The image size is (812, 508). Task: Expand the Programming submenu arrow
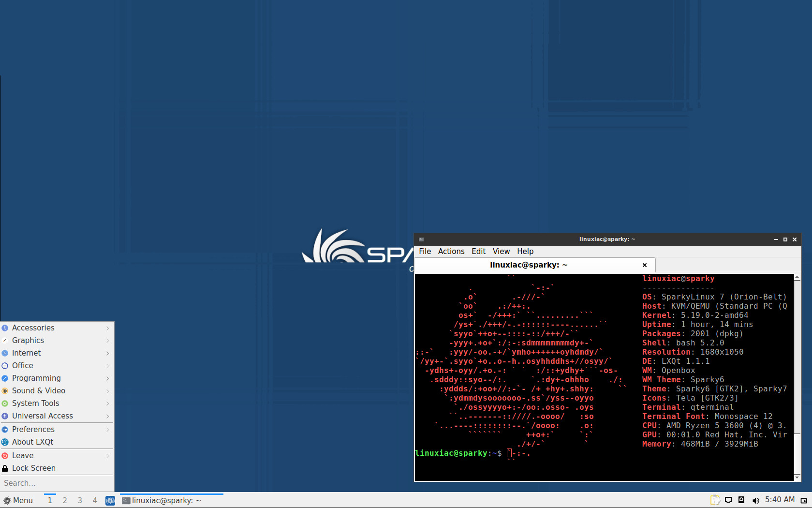[108, 378]
